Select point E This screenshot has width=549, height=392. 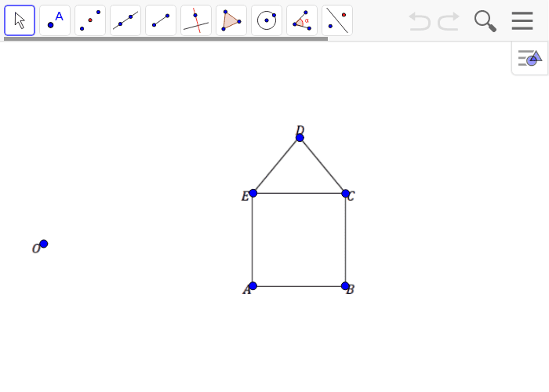point(253,193)
